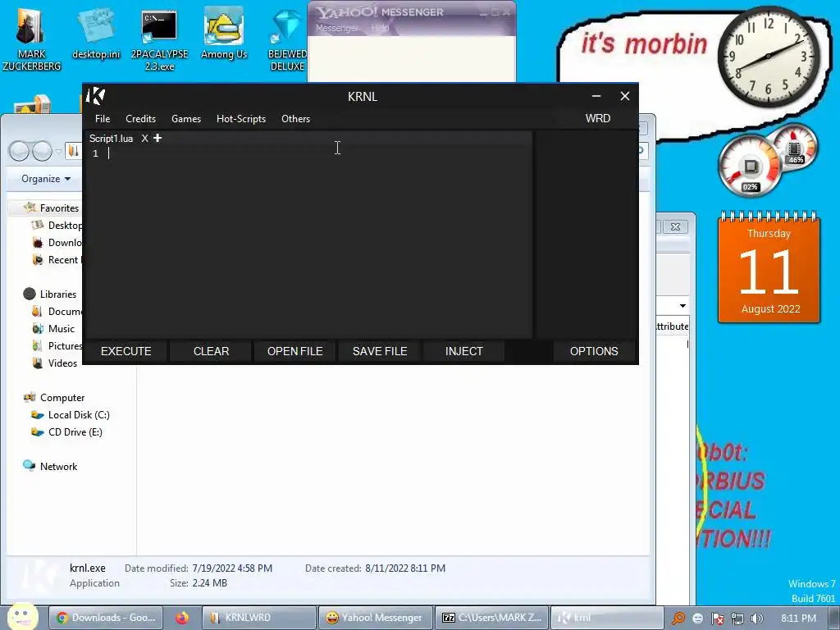Select 2PACALYPSE 2.3.exe desktop icon
Image resolution: width=840 pixels, height=630 pixels.
click(159, 41)
